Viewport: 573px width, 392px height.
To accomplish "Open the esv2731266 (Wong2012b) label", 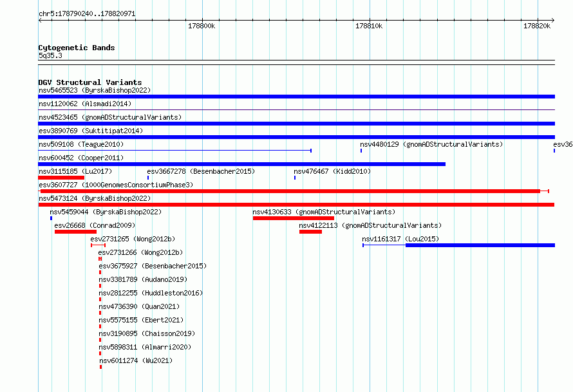I will (x=140, y=252).
